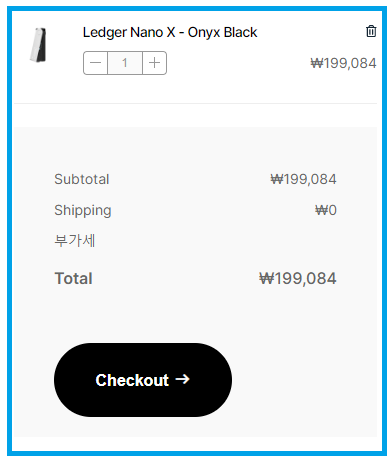Select the item price ₩199,084 beside the stepper
Viewport: 391px width, 465px height.
pos(343,63)
